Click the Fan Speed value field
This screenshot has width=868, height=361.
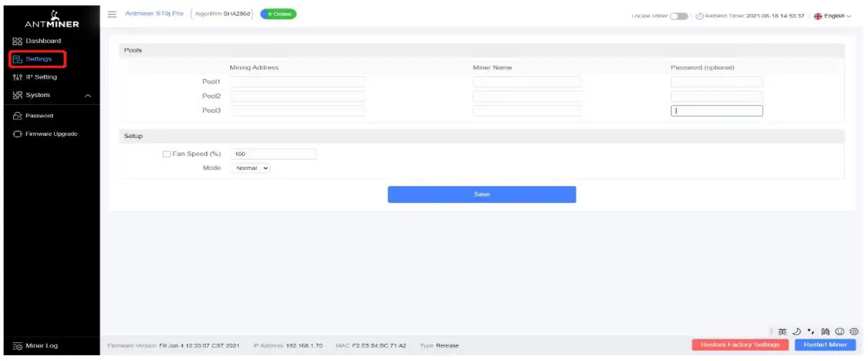(273, 154)
